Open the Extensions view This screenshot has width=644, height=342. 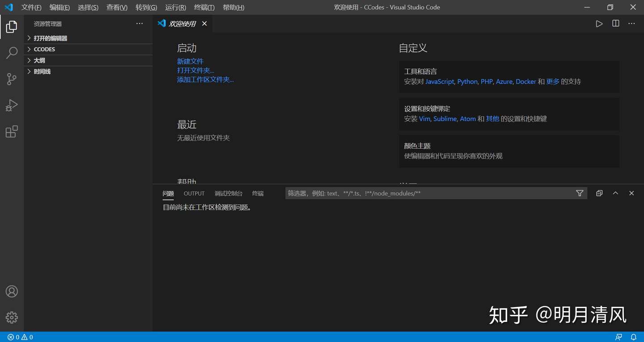12,132
